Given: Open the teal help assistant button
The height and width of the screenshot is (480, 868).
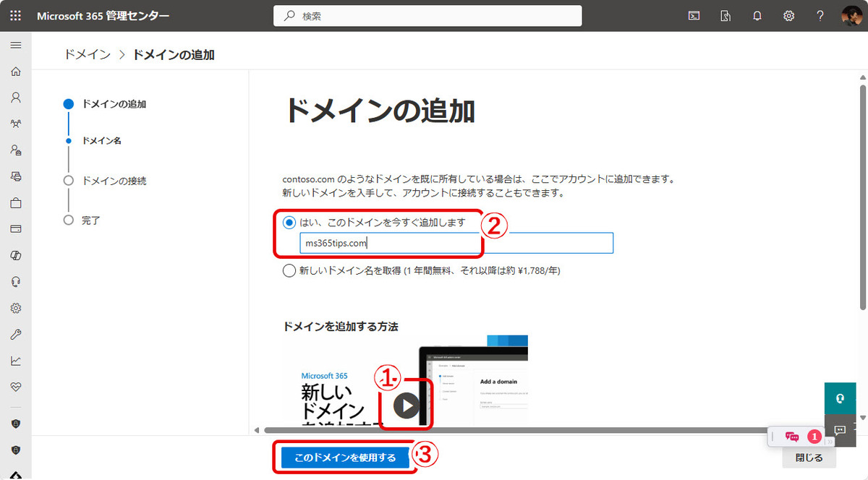Looking at the screenshot, I should 840,398.
